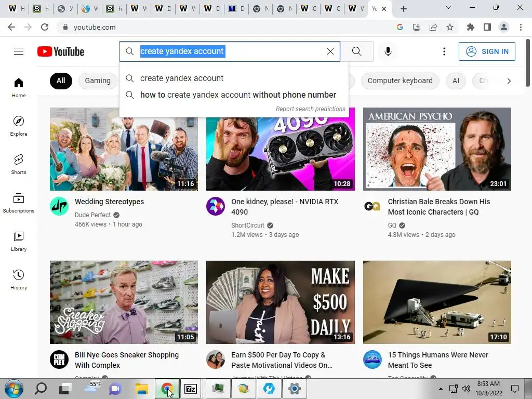The height and width of the screenshot is (399, 532).
Task: Open YouTube settings three-dot menu
Action: (x=444, y=51)
